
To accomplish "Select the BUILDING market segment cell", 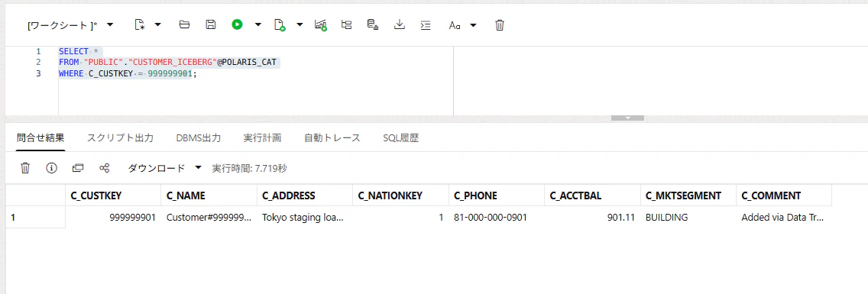I will [x=688, y=218].
